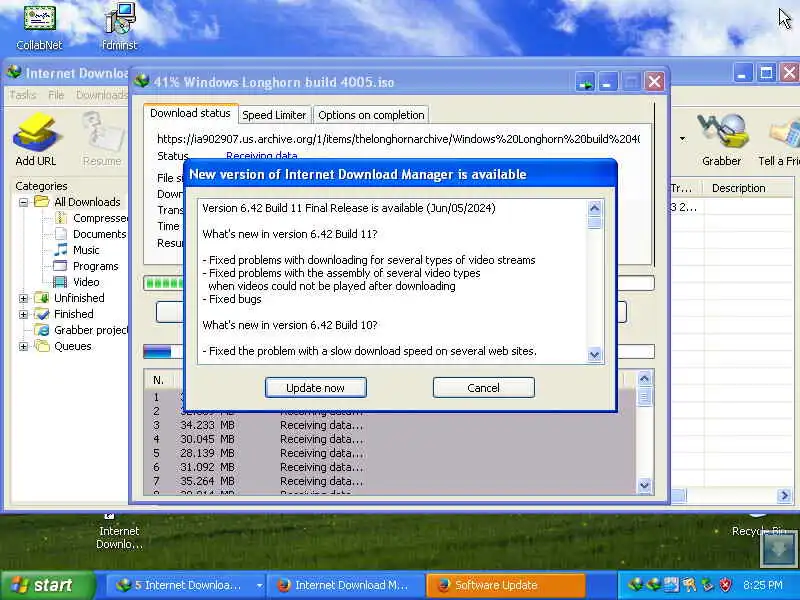Click the Safely Remove Hardware tray icon
This screenshot has height=600, width=800.
(x=707, y=585)
